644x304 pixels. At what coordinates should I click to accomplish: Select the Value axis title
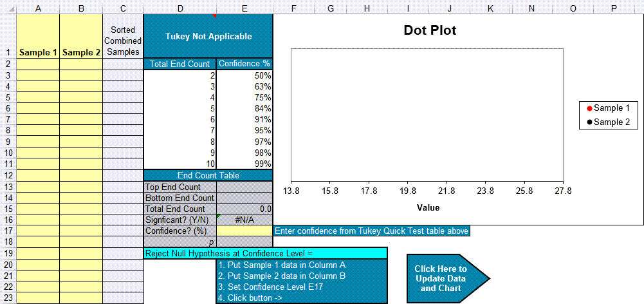(428, 207)
